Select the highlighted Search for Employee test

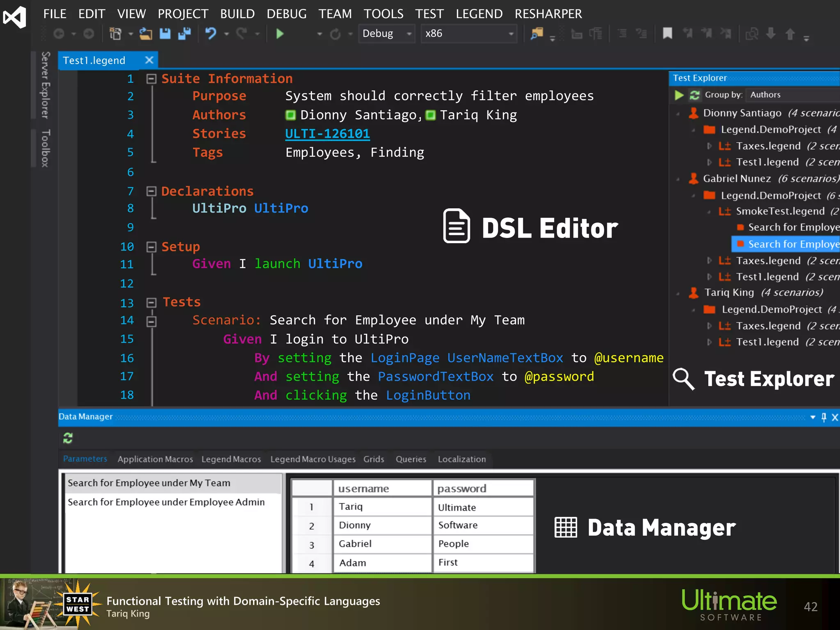(786, 244)
